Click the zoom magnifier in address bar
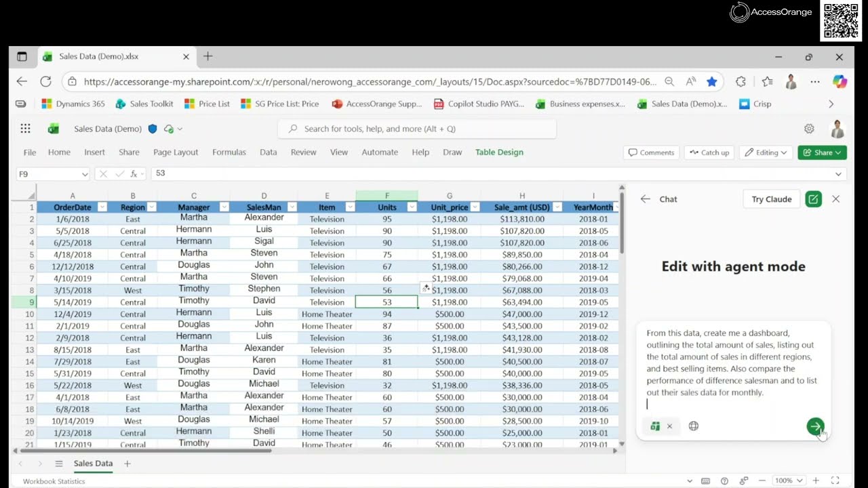The image size is (868, 488). point(669,81)
